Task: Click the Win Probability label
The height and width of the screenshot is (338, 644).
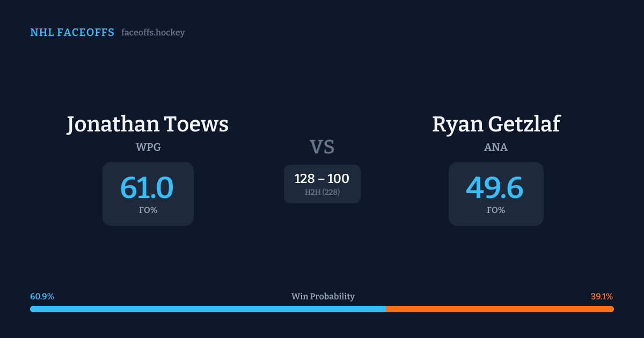Action: tap(323, 297)
